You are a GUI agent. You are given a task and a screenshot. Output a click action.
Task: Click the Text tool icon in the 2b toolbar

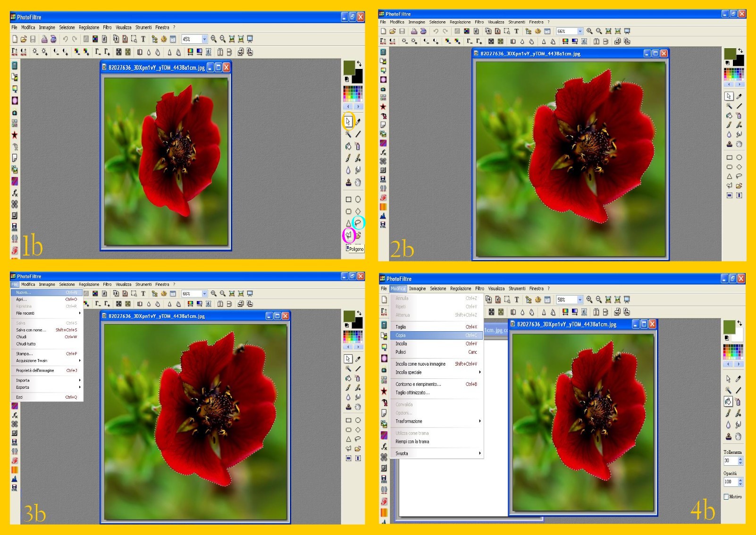(516, 31)
